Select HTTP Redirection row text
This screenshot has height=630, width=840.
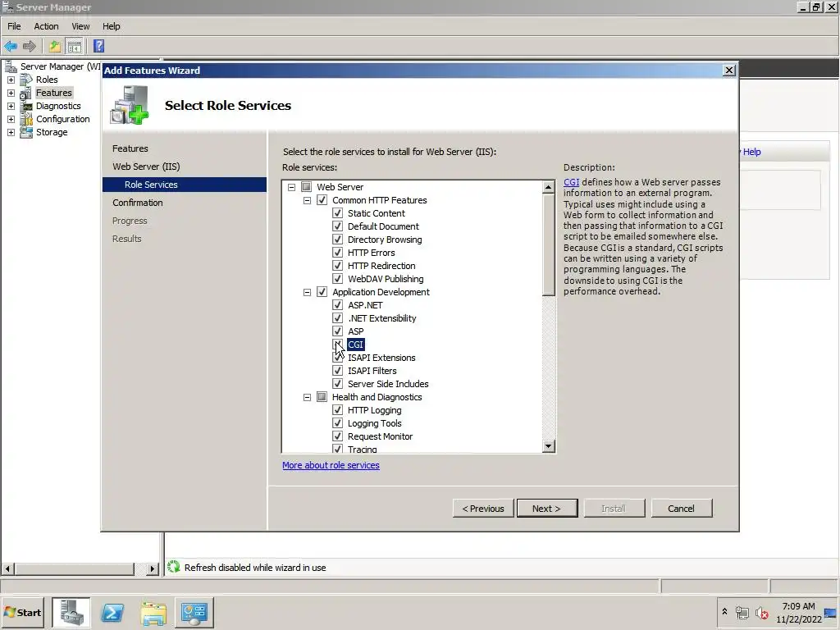(x=381, y=266)
